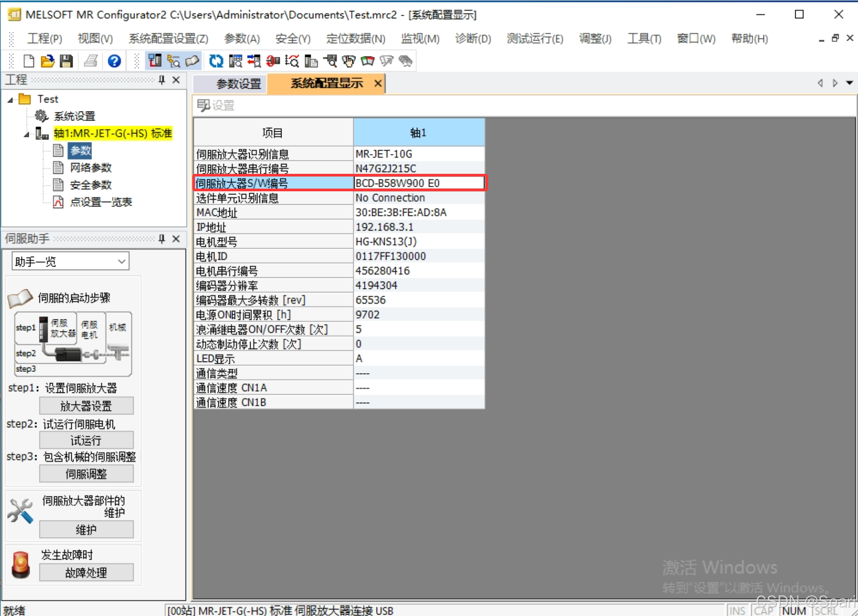Select 网络参数 in the project tree
This screenshot has height=616, width=858.
(91, 168)
